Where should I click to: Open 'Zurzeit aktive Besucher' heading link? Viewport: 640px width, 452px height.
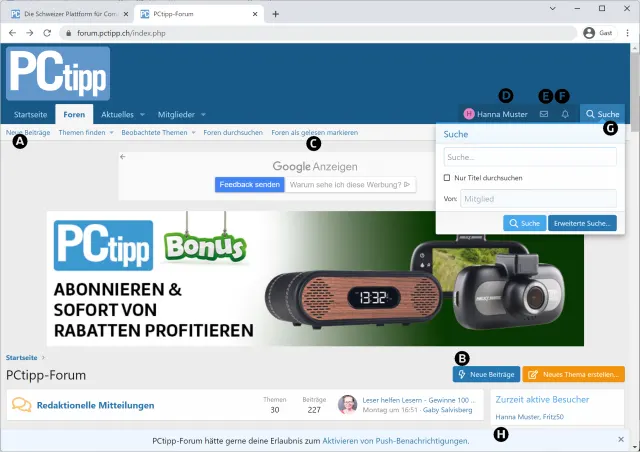tap(542, 399)
